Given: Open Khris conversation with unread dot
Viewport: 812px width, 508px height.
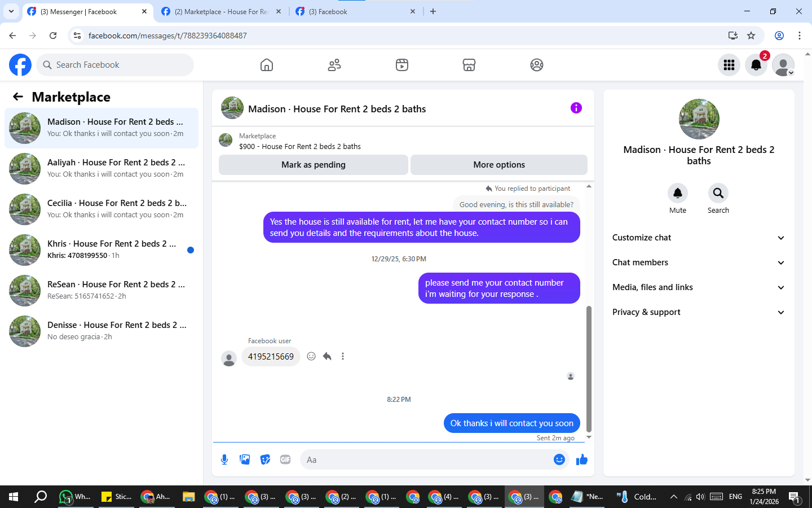Looking at the screenshot, I should click(x=101, y=250).
